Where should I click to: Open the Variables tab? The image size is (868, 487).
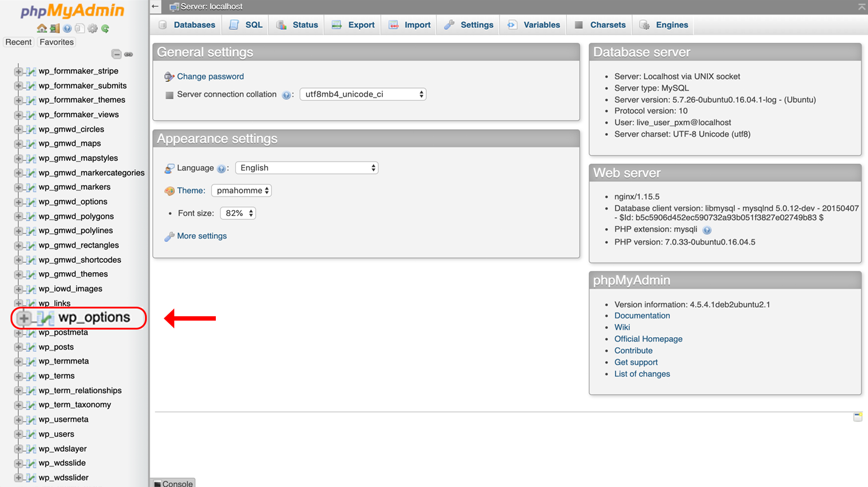tap(533, 25)
